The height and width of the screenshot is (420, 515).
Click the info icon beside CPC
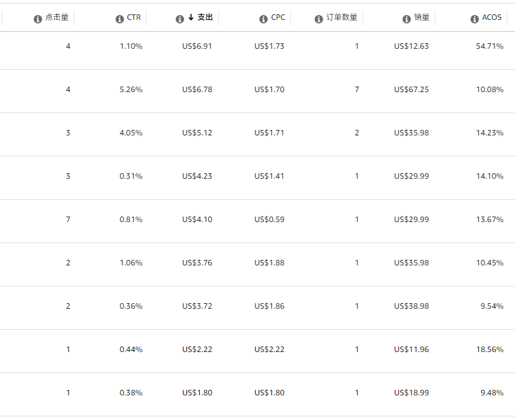click(263, 19)
